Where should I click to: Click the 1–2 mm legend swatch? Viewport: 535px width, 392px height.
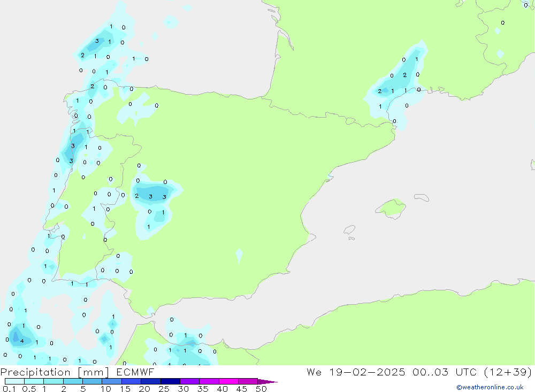pyautogui.click(x=53, y=381)
